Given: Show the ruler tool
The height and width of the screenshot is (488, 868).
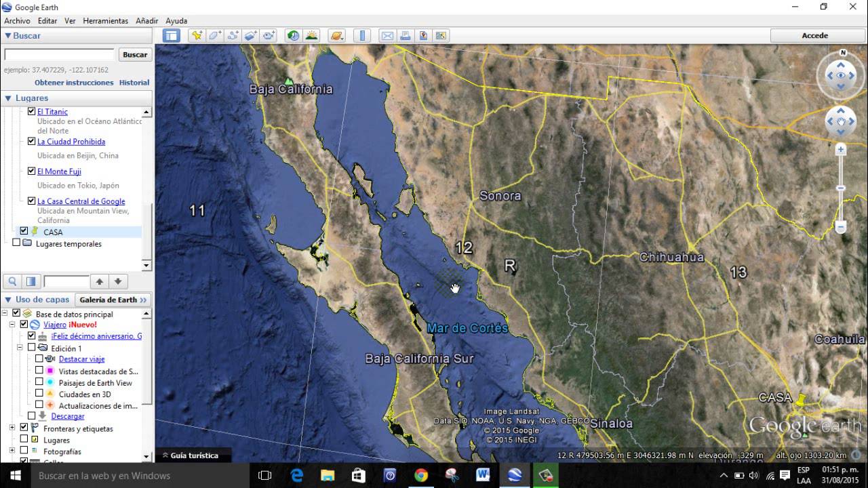Looking at the screenshot, I should coord(362,35).
